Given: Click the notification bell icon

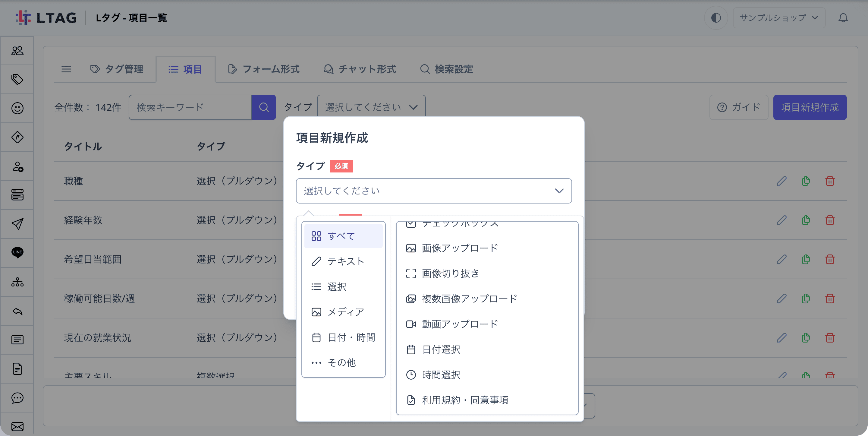Looking at the screenshot, I should (x=843, y=17).
